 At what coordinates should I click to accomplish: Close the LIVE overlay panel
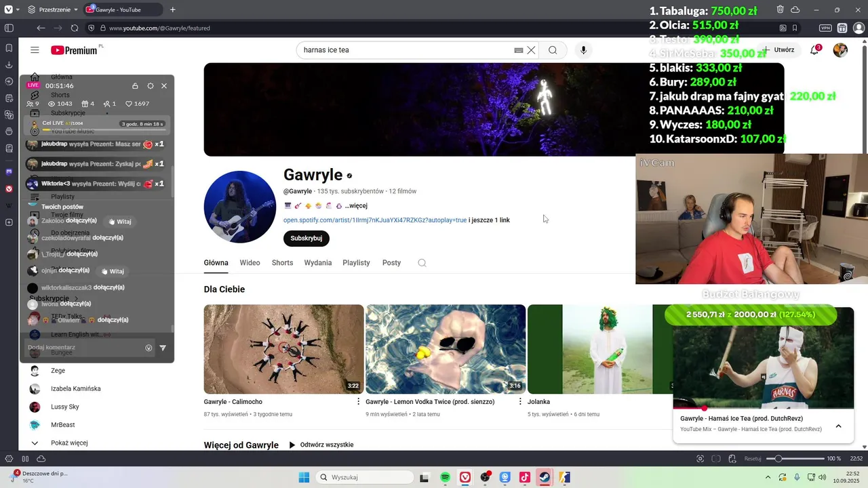[x=164, y=86]
